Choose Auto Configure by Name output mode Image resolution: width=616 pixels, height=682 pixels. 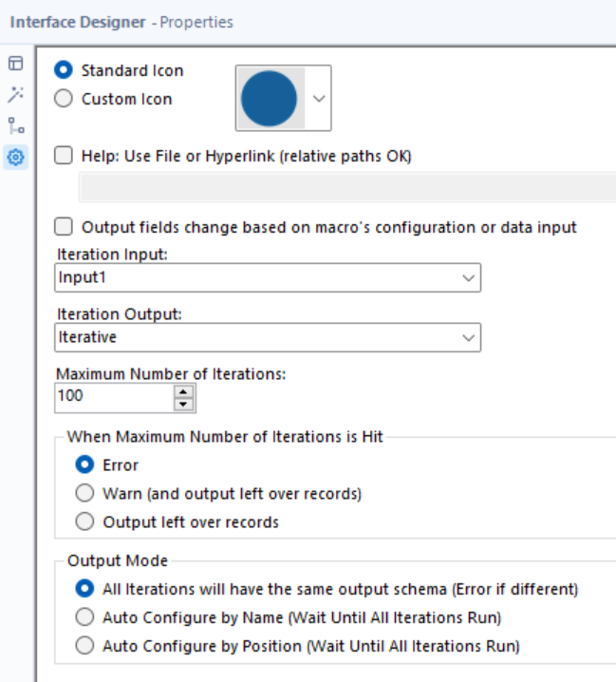[x=85, y=617]
